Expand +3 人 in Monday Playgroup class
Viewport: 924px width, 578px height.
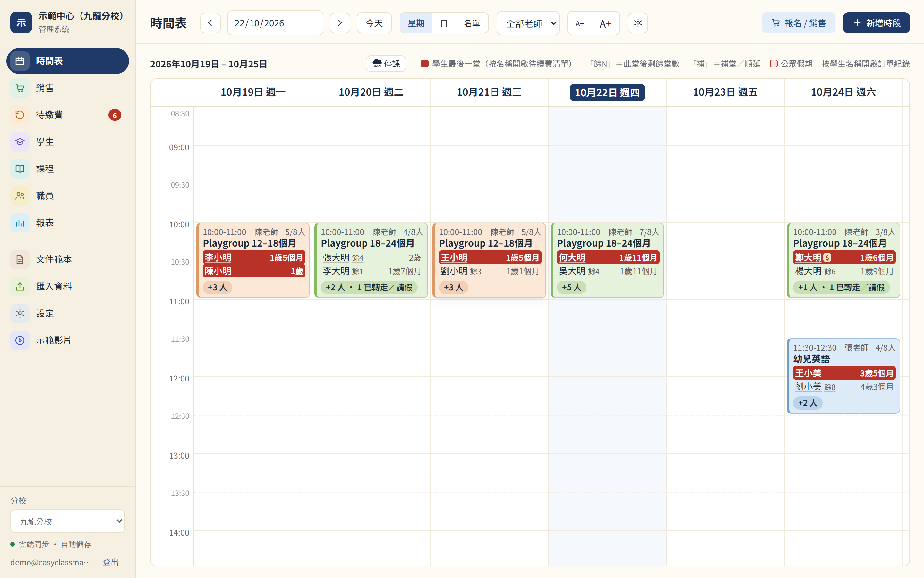[x=217, y=287]
